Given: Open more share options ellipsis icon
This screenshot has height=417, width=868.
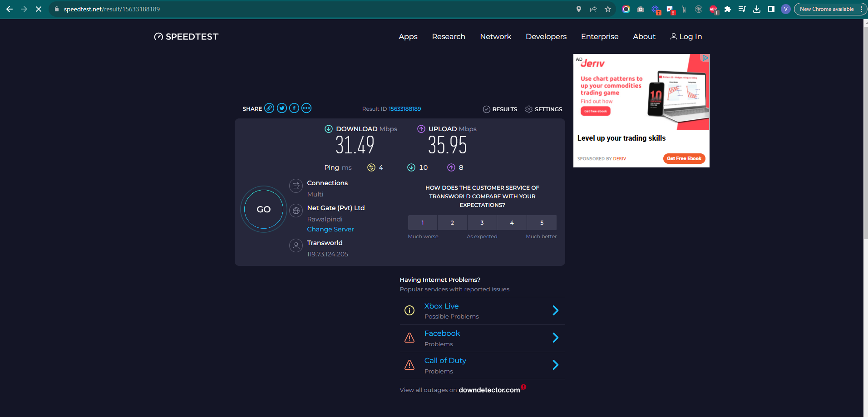Looking at the screenshot, I should pos(306,108).
